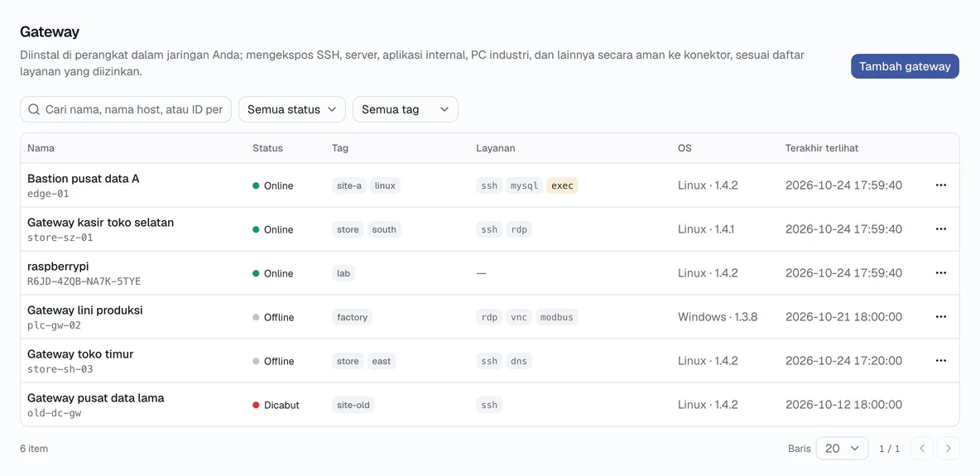This screenshot has width=980, height=476.
Task: Click the vnc service chip
Action: (519, 317)
